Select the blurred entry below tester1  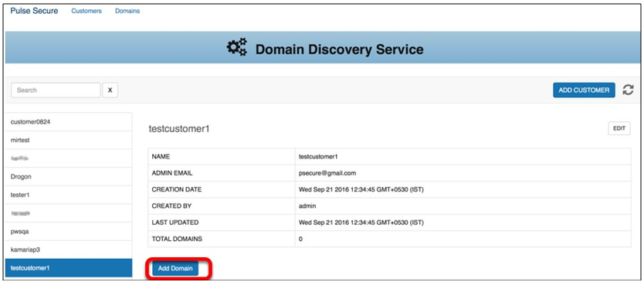point(69,213)
